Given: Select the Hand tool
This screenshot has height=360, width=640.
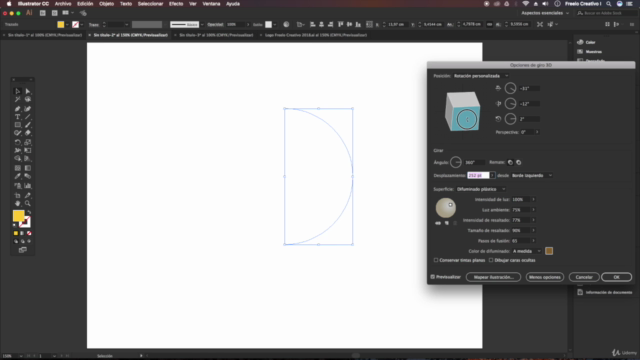Looking at the screenshot, I should coord(18,203).
